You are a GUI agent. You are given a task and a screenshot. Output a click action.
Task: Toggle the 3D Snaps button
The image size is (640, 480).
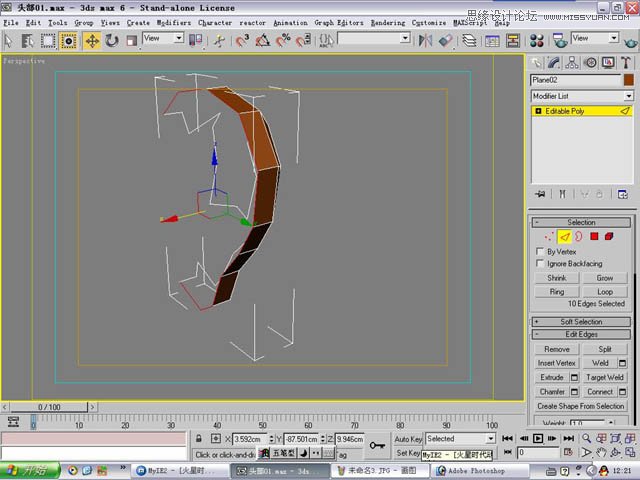click(x=242, y=40)
